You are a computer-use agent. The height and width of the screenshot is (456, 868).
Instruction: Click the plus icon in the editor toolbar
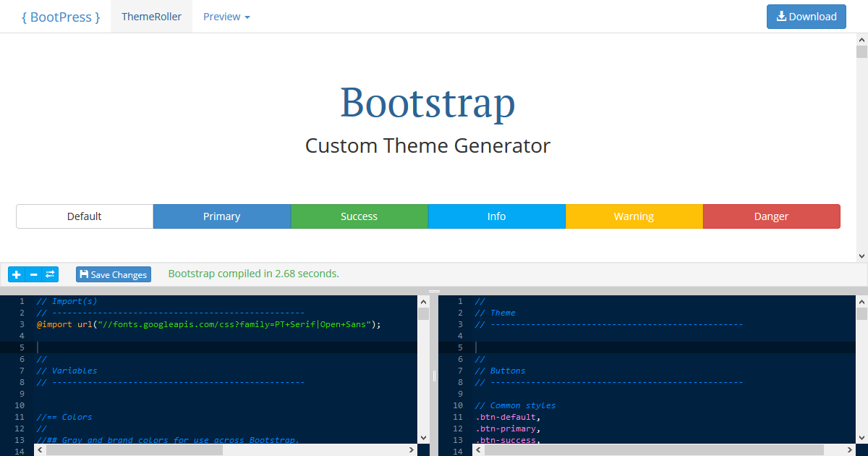coord(16,274)
